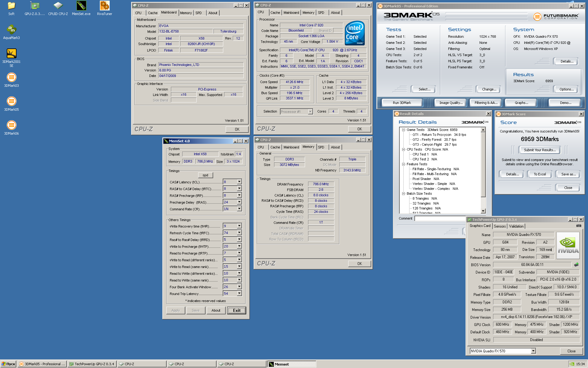Launch 3DMark06 desktop icon
This screenshot has height=368, width=588.
point(11,128)
